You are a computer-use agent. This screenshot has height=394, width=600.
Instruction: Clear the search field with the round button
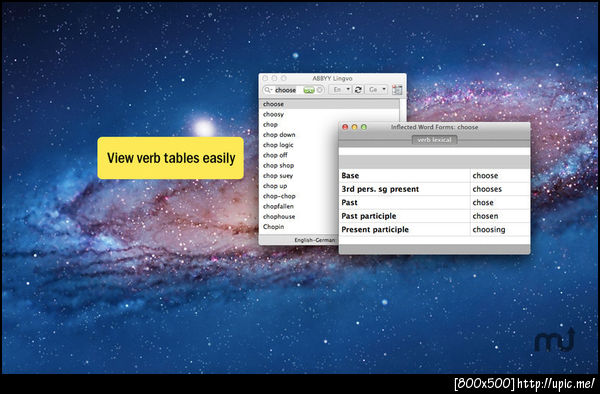[320, 90]
